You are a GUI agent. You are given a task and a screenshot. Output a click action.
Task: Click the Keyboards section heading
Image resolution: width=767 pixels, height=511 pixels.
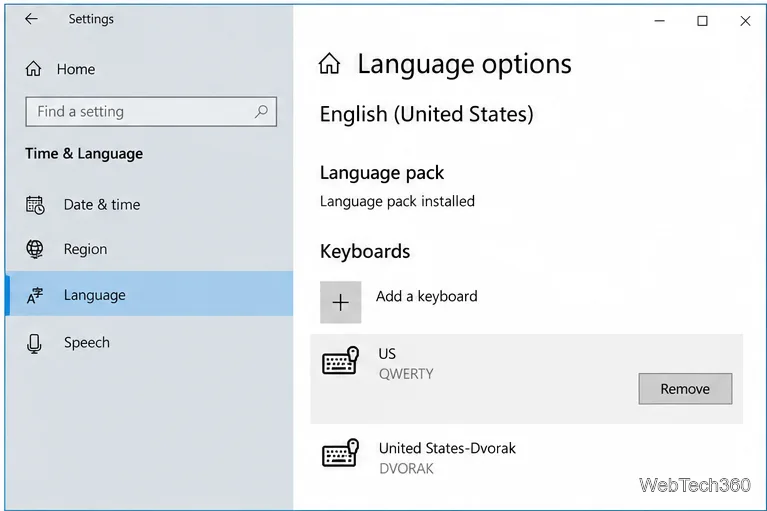click(365, 251)
